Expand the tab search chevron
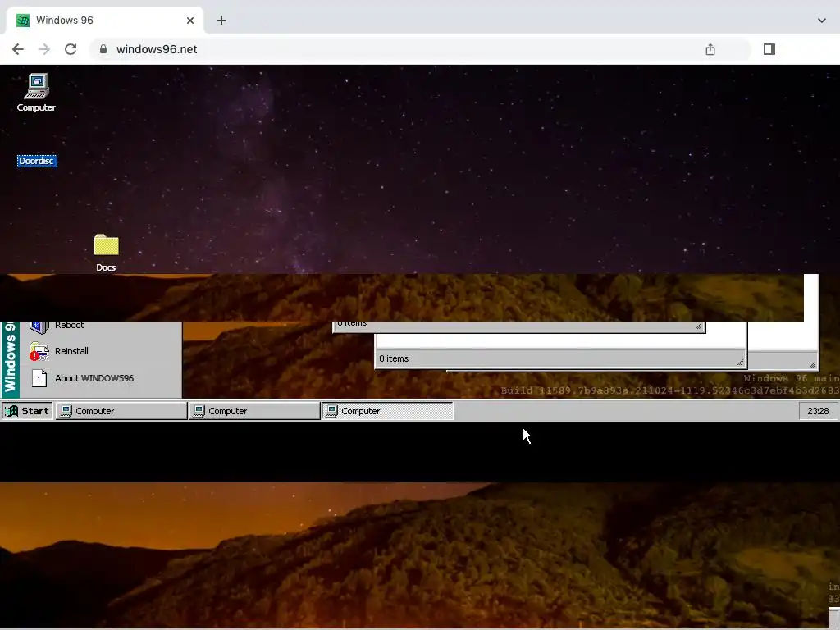Viewport: 840px width, 630px height. pos(822,21)
